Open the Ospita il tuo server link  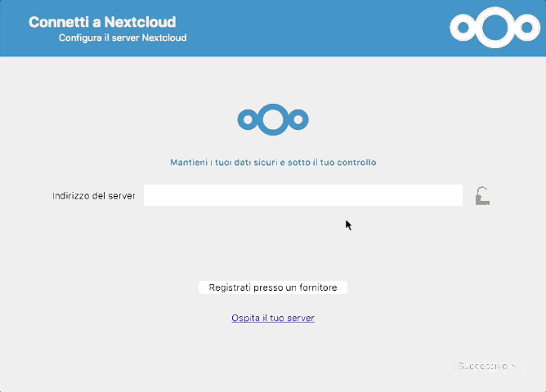273,318
